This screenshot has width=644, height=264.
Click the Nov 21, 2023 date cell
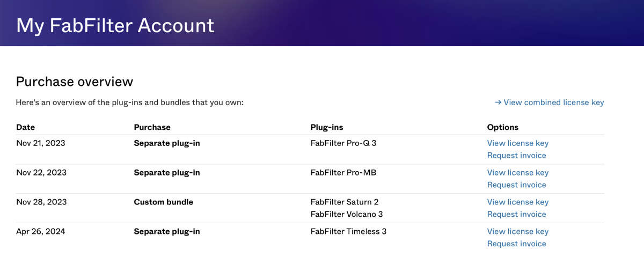click(41, 143)
